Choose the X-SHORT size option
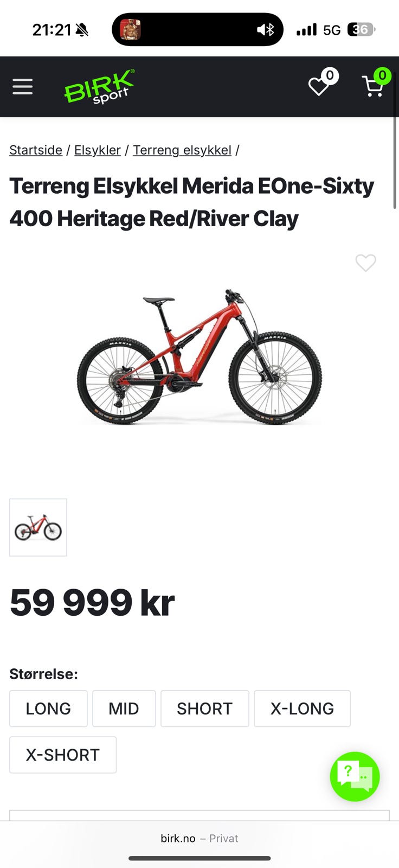This screenshot has height=868, width=399. pos(63,755)
